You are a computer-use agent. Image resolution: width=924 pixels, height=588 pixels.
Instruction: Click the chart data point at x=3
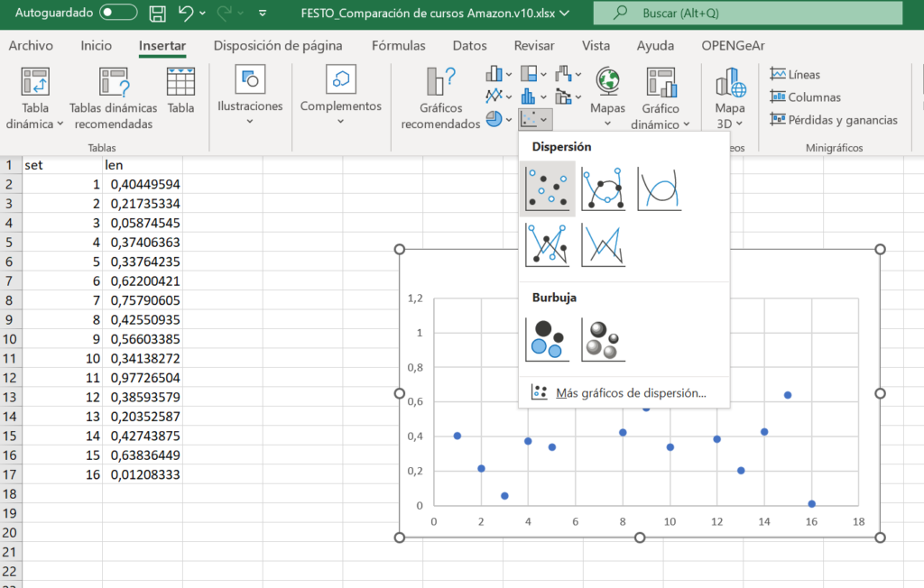[x=504, y=496]
